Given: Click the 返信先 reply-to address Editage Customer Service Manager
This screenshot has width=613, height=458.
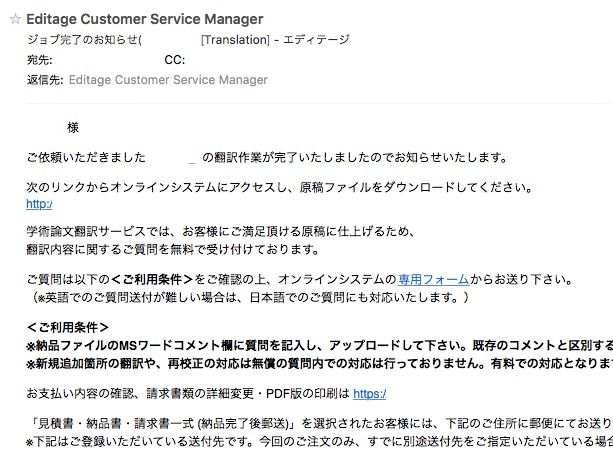Looking at the screenshot, I should [x=168, y=80].
